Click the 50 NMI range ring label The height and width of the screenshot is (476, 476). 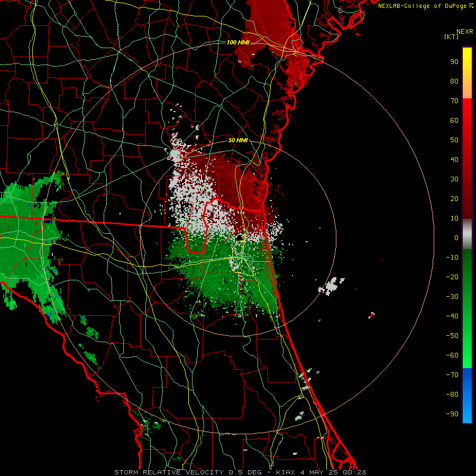point(238,140)
